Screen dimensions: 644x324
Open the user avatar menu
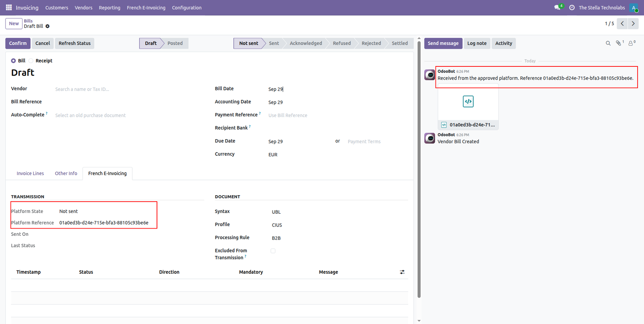tap(634, 8)
